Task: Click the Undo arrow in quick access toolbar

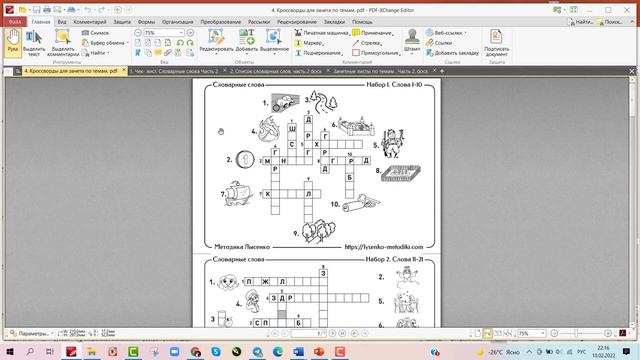Action: pos(87,10)
